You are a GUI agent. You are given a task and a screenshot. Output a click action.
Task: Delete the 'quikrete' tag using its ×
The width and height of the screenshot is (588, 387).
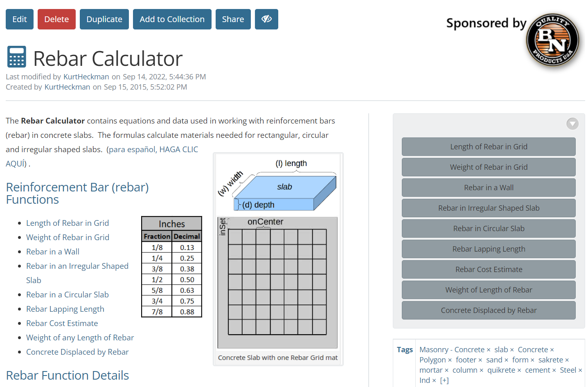point(519,370)
